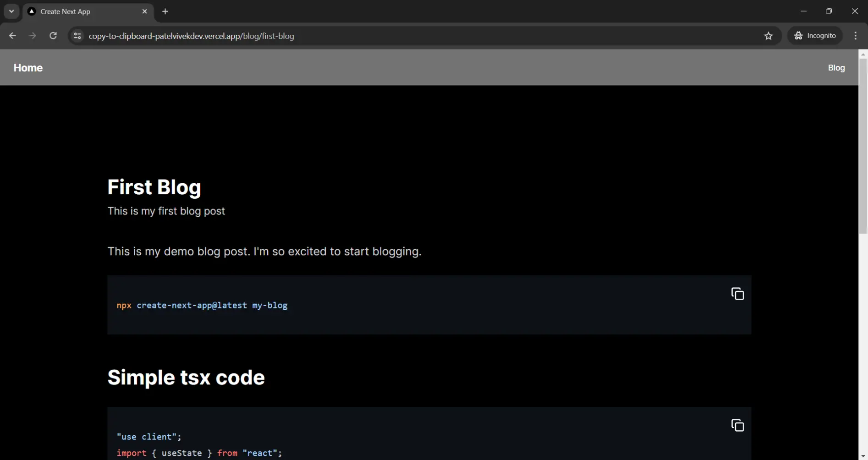Open the Chrome three-dot menu
The width and height of the screenshot is (868, 460).
[856, 36]
